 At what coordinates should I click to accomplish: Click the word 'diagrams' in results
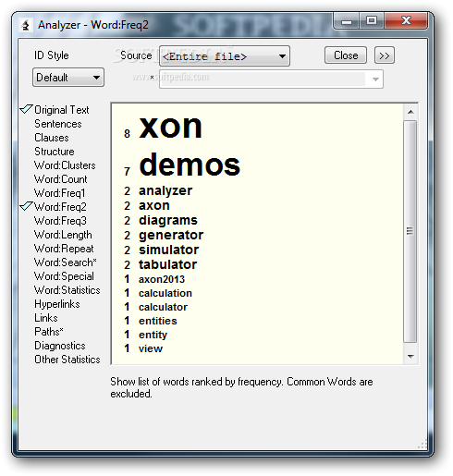(x=168, y=221)
